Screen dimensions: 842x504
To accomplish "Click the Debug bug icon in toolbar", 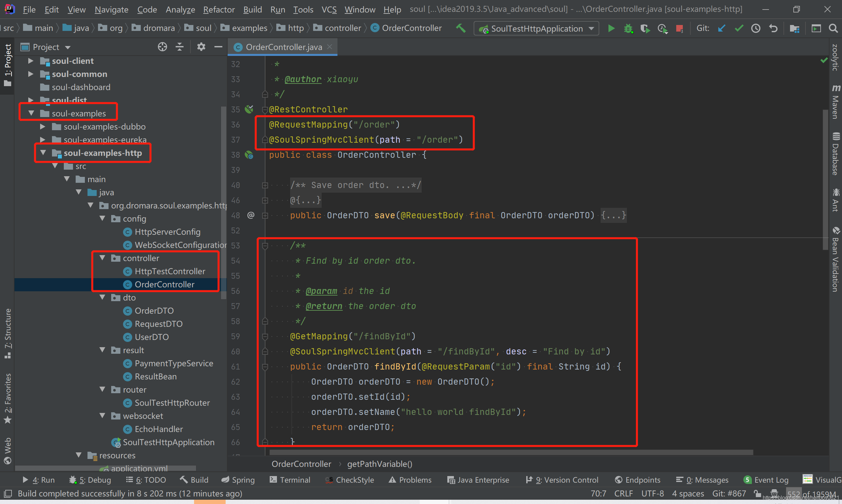I will 628,29.
